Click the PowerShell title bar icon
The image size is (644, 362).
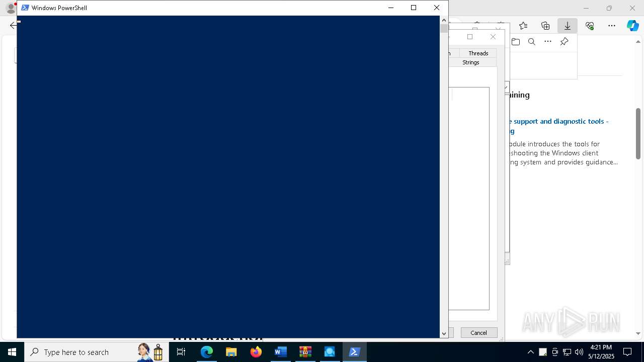click(x=25, y=8)
